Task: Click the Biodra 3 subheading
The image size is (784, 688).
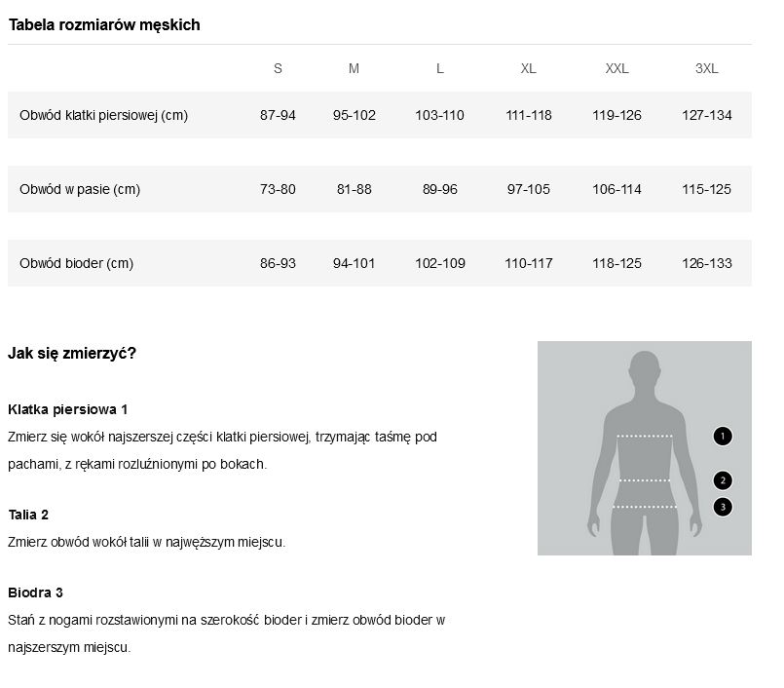Action: (x=35, y=592)
